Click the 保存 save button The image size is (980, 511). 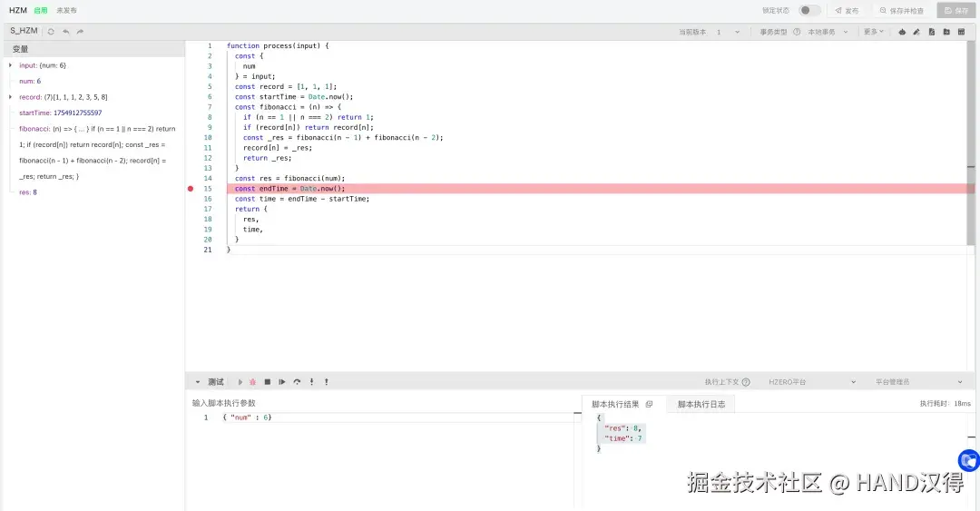[x=956, y=11]
